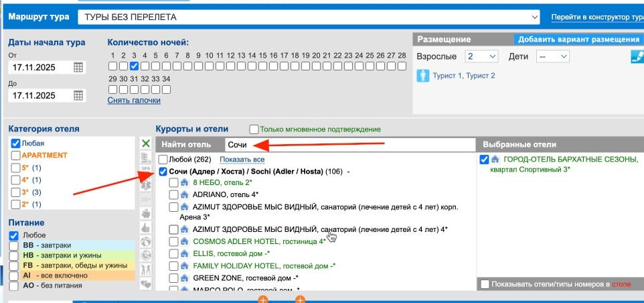
Task: Click house icon next to 8 НЕБО
Action: click(x=184, y=182)
